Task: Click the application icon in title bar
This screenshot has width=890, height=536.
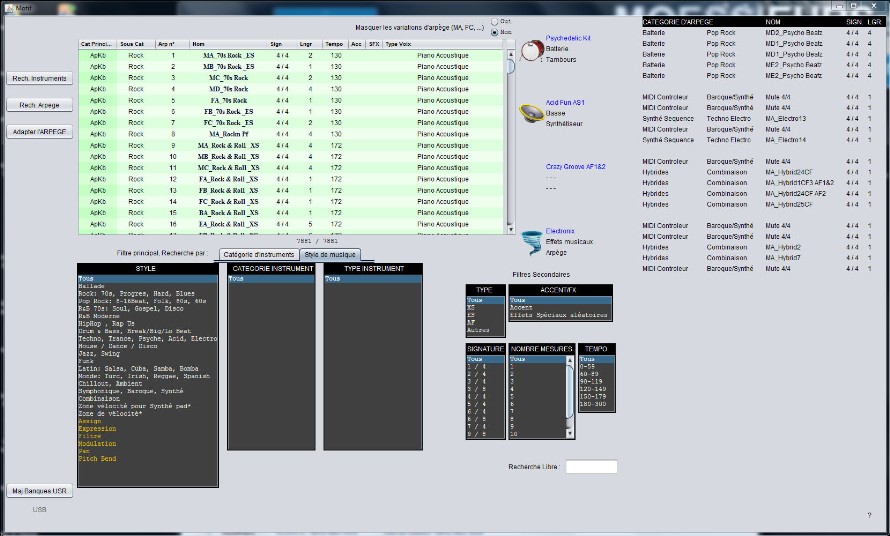Action: pos(9,8)
